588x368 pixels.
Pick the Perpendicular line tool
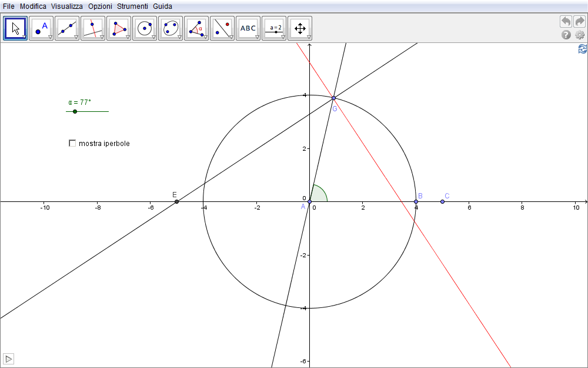tap(93, 28)
